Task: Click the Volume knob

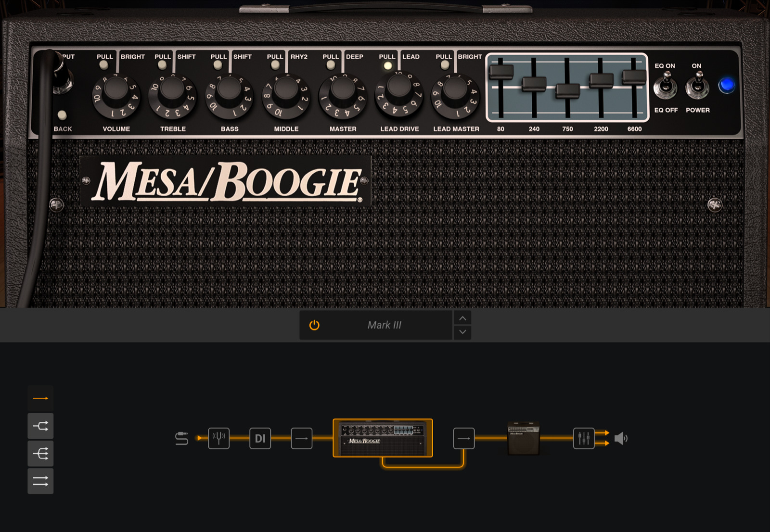Action: pyautogui.click(x=116, y=96)
